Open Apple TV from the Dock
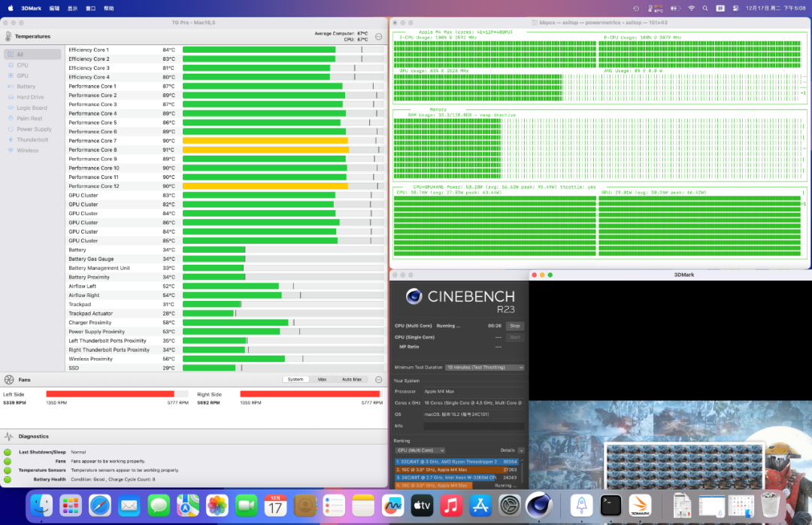812x525 pixels. [422, 505]
